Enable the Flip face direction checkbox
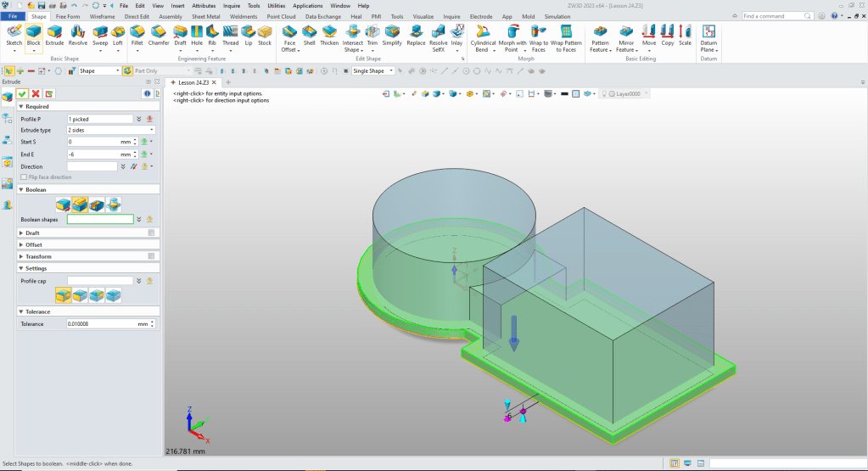The height and width of the screenshot is (471, 868). click(23, 177)
